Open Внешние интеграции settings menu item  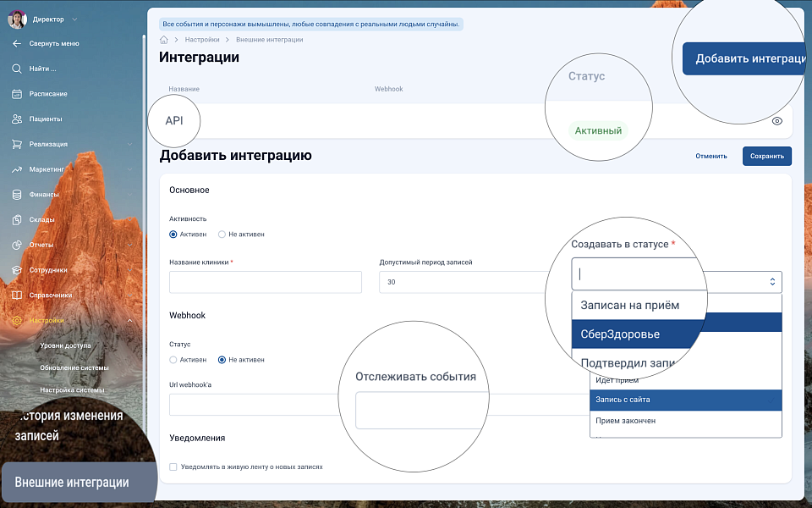tap(72, 483)
